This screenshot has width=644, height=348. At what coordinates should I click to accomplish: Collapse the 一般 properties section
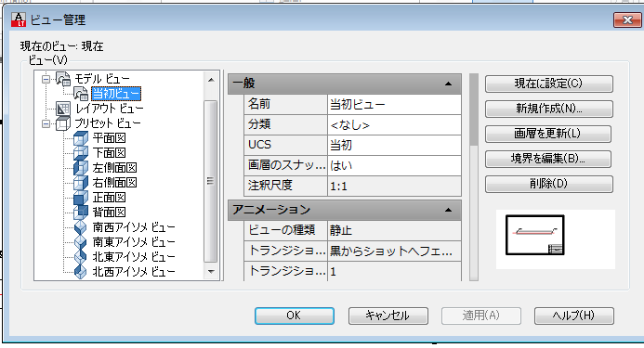point(448,84)
